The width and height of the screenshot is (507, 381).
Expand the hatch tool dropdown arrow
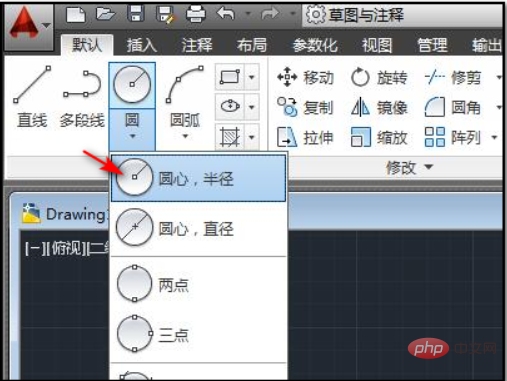pyautogui.click(x=252, y=136)
